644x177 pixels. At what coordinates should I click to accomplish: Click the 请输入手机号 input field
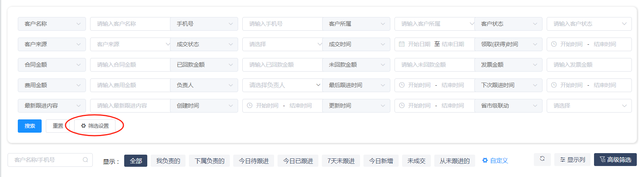coord(282,24)
